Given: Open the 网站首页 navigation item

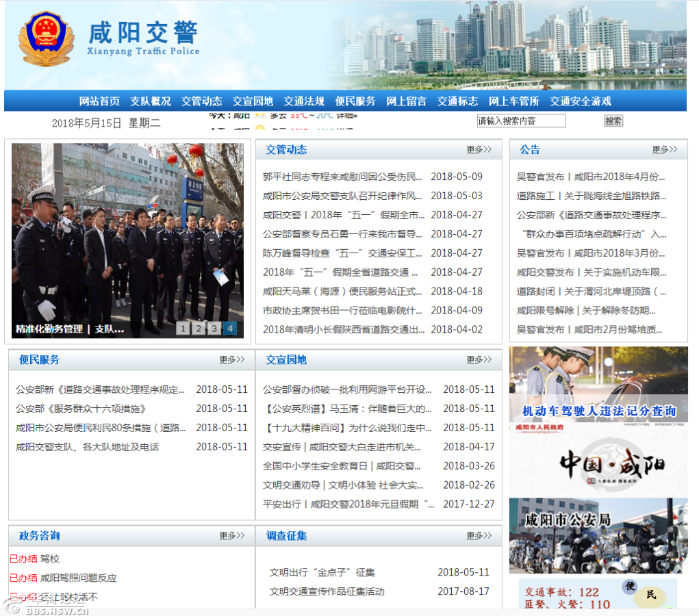Looking at the screenshot, I should (99, 101).
